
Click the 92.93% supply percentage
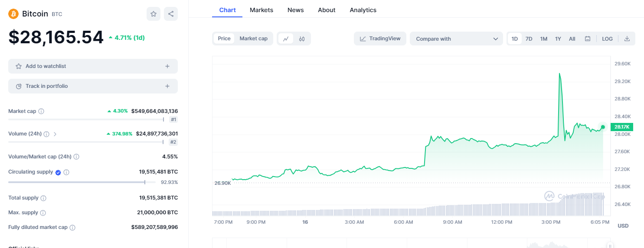click(x=169, y=182)
